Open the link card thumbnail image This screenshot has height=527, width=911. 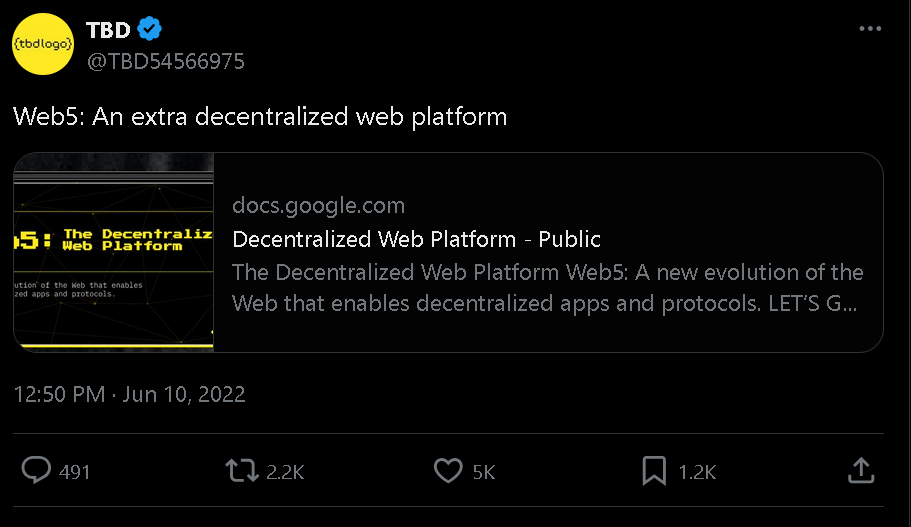point(114,252)
